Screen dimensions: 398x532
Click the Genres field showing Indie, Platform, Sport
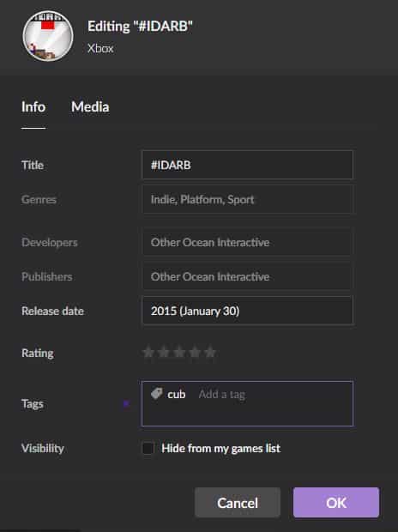(x=247, y=199)
